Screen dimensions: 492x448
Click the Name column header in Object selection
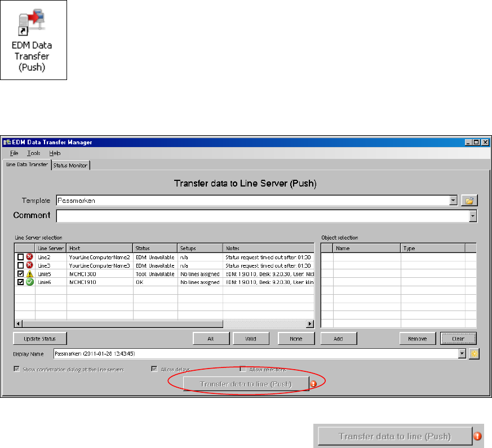point(367,248)
